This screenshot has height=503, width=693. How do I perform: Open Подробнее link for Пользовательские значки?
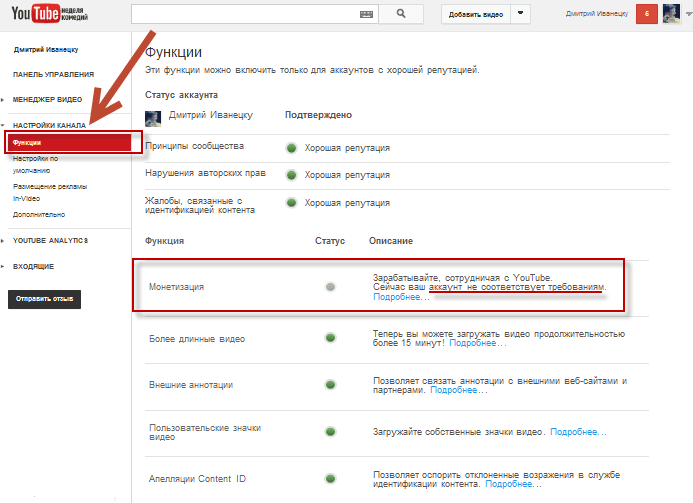[x=578, y=432]
